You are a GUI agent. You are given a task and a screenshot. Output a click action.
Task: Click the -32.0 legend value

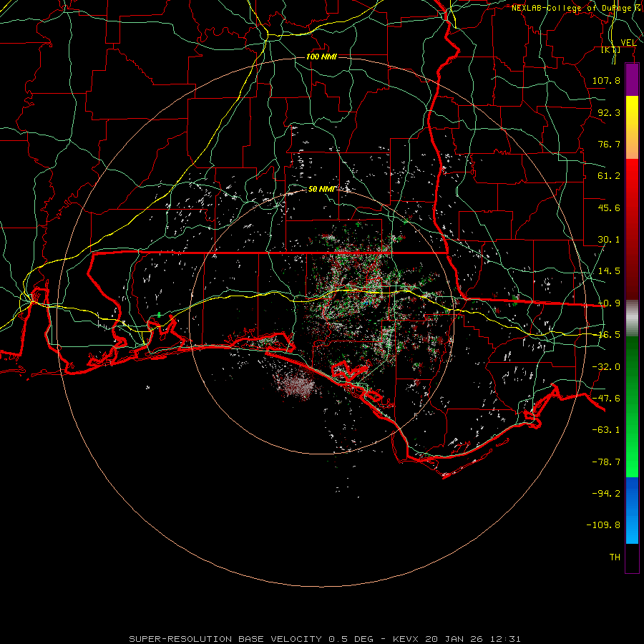click(x=606, y=367)
